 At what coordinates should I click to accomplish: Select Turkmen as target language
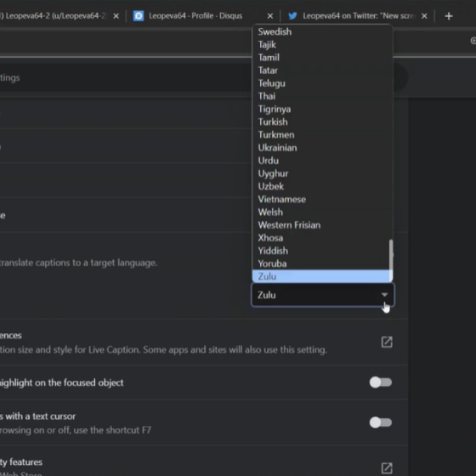point(321,135)
